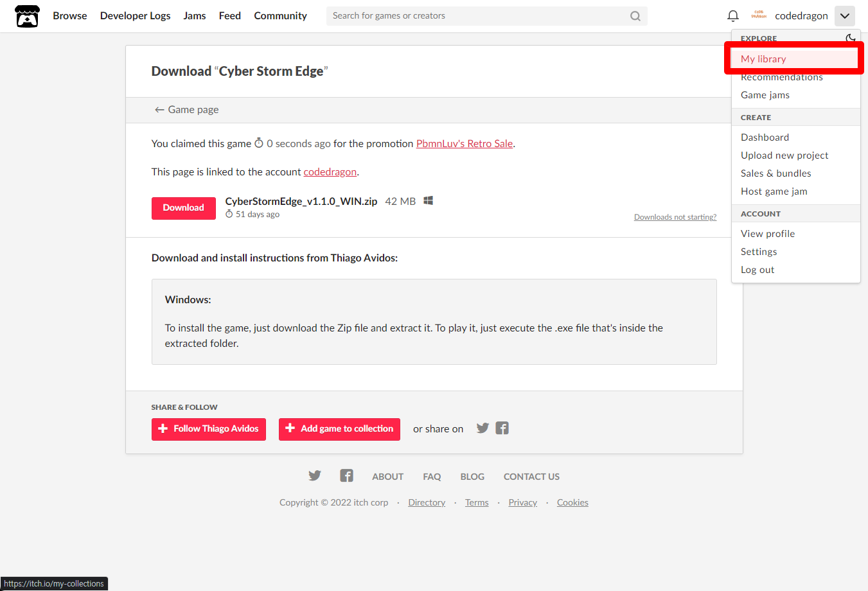Click Add game to collection

pos(339,429)
